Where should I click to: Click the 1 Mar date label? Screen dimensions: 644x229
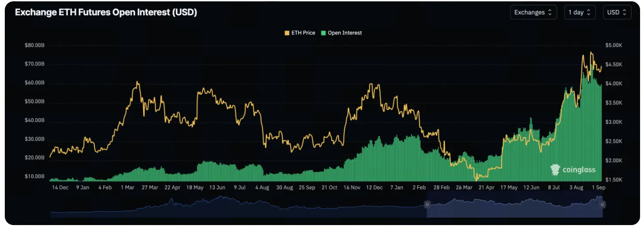(x=127, y=187)
